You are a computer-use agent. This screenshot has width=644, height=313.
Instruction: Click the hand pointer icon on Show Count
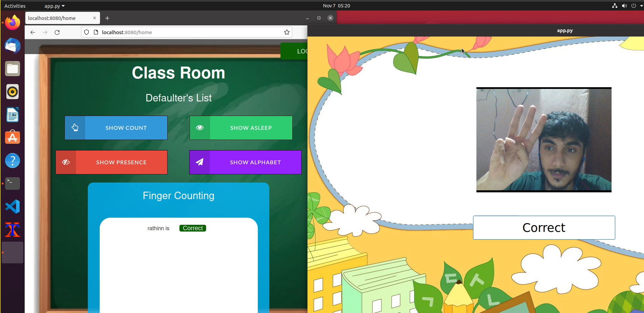pos(75,128)
